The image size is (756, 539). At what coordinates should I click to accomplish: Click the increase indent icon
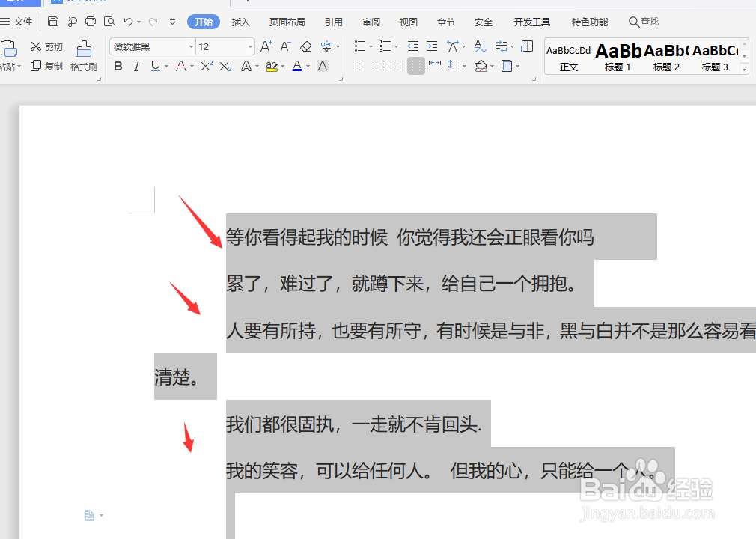pyautogui.click(x=432, y=46)
